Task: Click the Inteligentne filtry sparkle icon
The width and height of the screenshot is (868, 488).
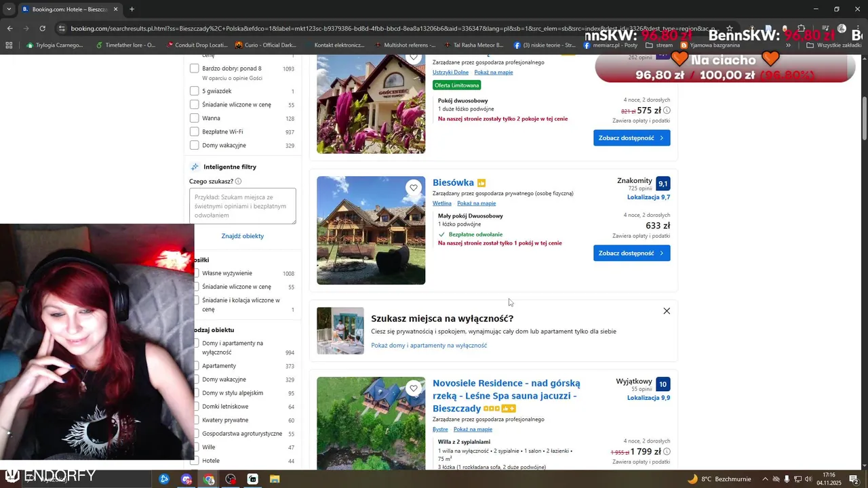Action: click(x=195, y=167)
